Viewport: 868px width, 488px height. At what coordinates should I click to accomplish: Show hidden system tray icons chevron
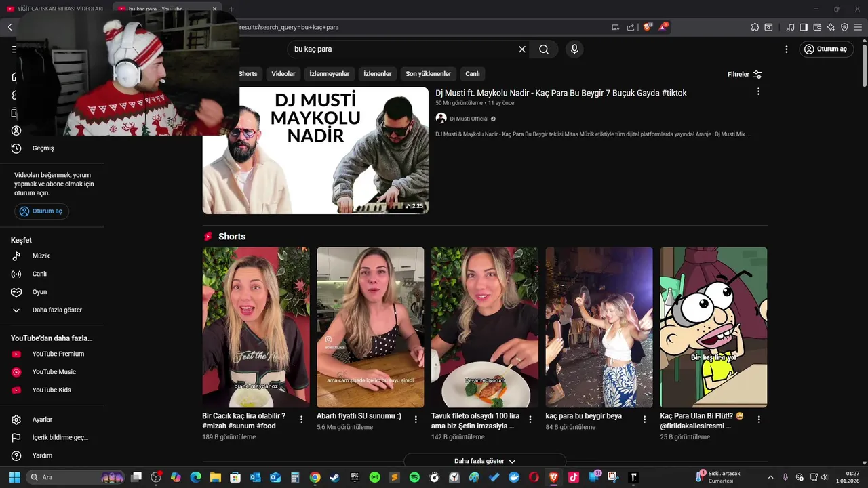tap(770, 477)
